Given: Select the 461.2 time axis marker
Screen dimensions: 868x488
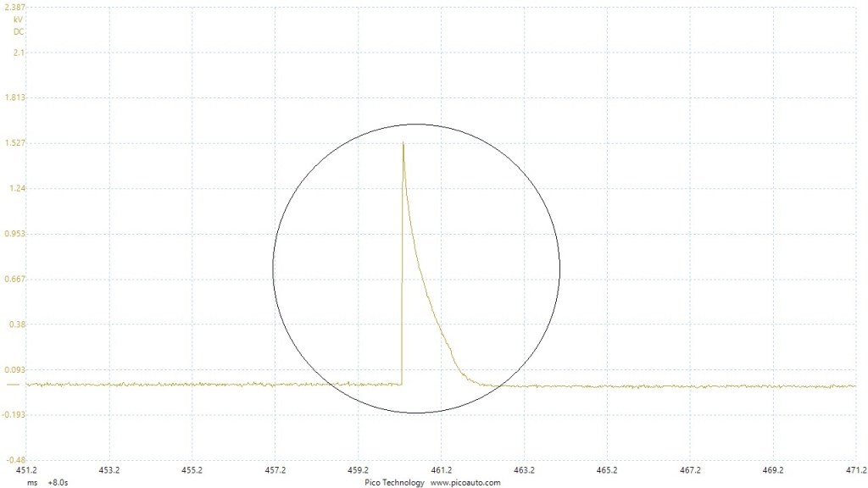Looking at the screenshot, I should click(x=441, y=469).
